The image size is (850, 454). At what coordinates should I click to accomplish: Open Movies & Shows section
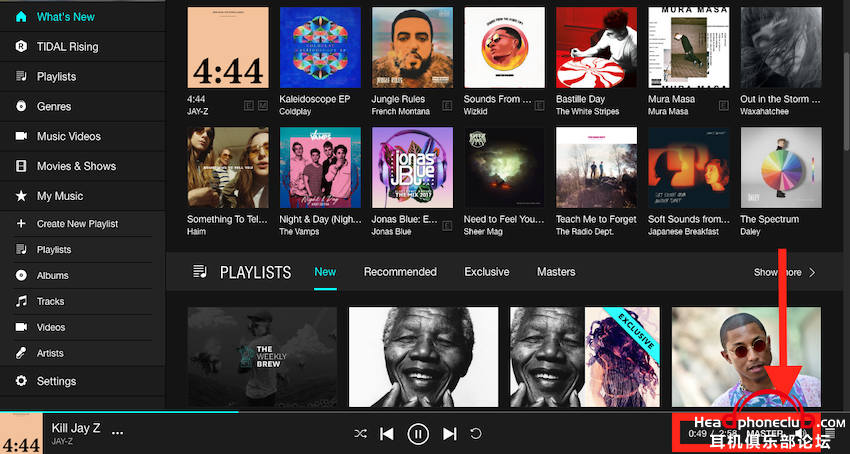tap(82, 166)
